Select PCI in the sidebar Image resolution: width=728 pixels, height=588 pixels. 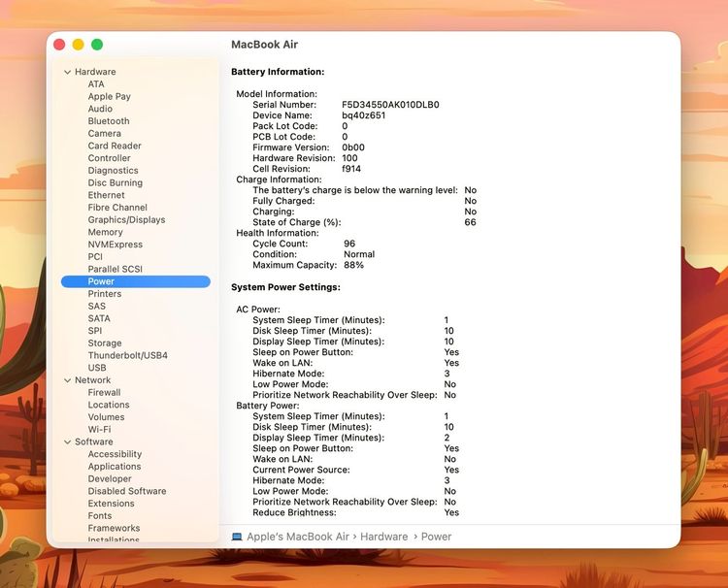[95, 256]
